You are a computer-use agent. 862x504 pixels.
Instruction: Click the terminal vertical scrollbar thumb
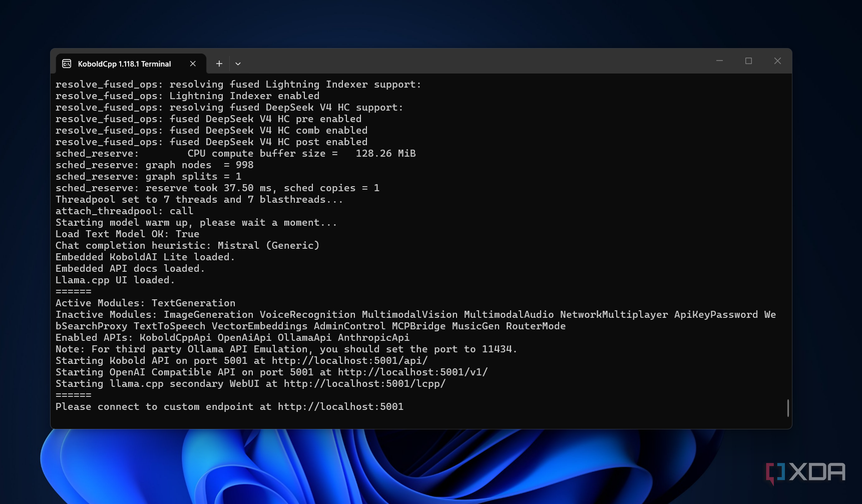tap(788, 408)
